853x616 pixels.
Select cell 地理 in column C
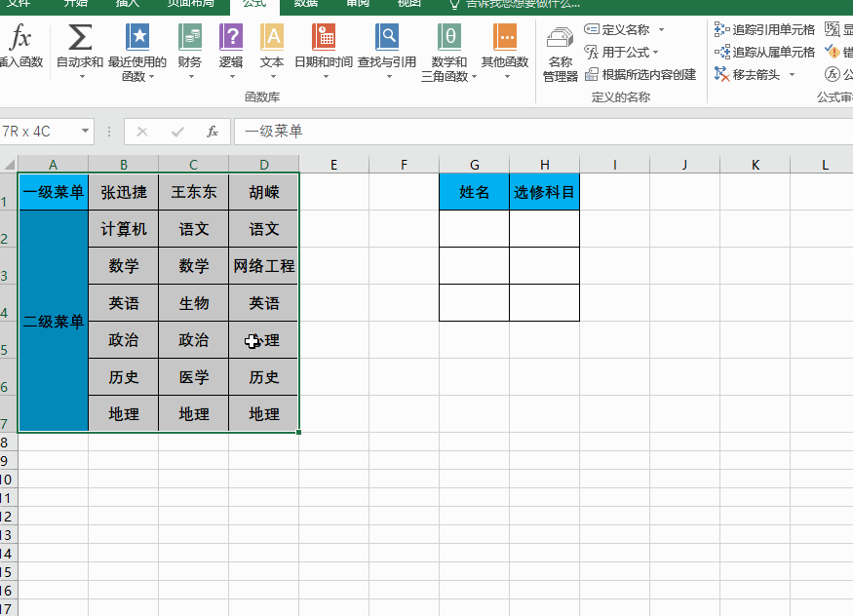coord(194,413)
